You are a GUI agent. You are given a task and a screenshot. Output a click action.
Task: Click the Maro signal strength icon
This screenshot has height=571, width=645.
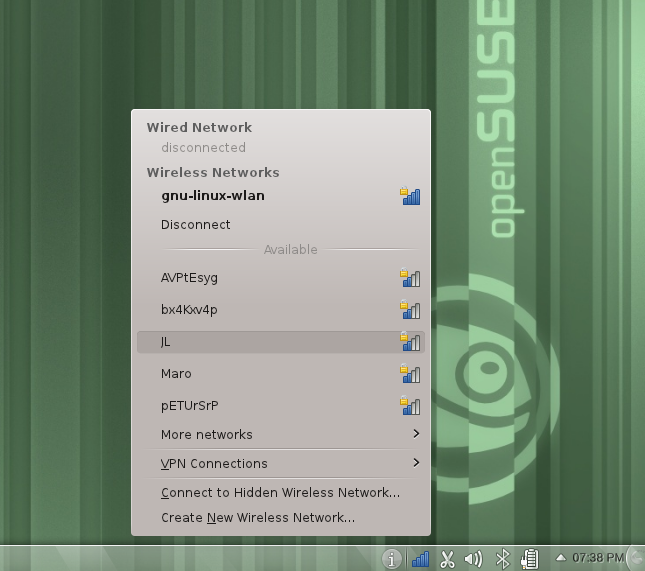coord(410,374)
